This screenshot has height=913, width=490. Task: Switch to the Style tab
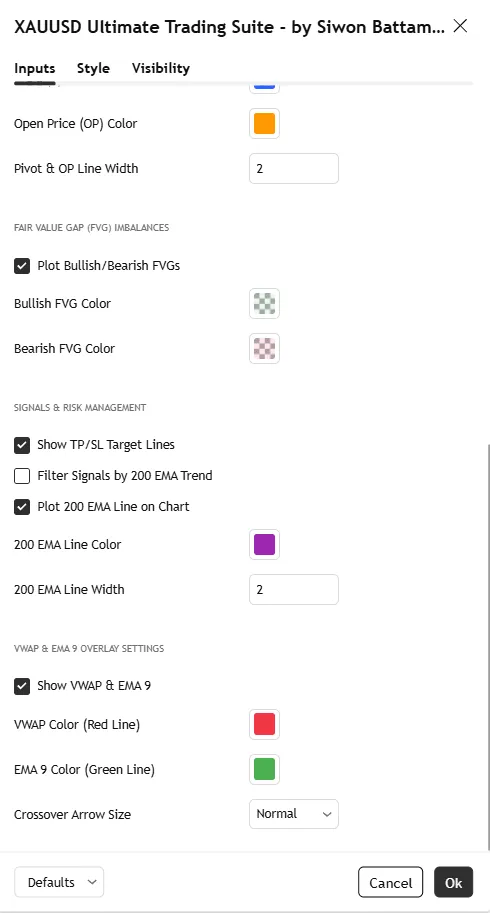[93, 68]
